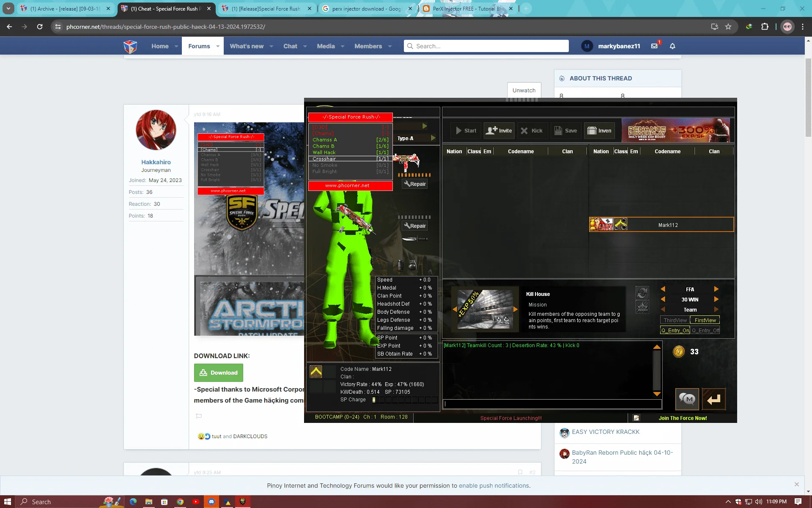
Task: Reload the page with the refresh icon
Action: coord(40,27)
